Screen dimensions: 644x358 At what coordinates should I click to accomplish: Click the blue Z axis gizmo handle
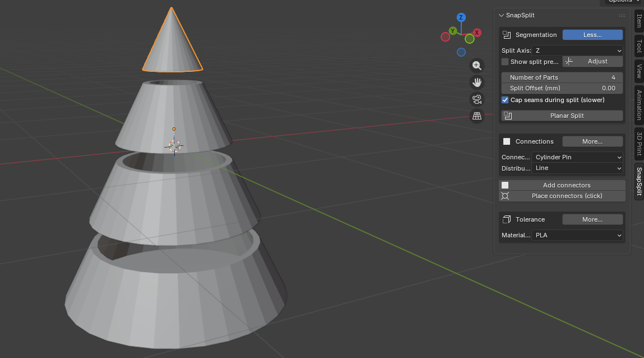(x=461, y=17)
